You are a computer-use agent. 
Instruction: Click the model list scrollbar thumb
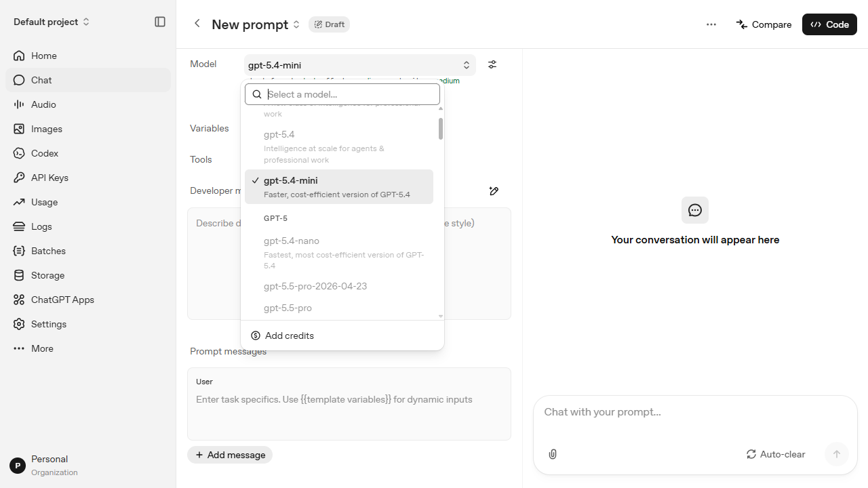click(441, 129)
